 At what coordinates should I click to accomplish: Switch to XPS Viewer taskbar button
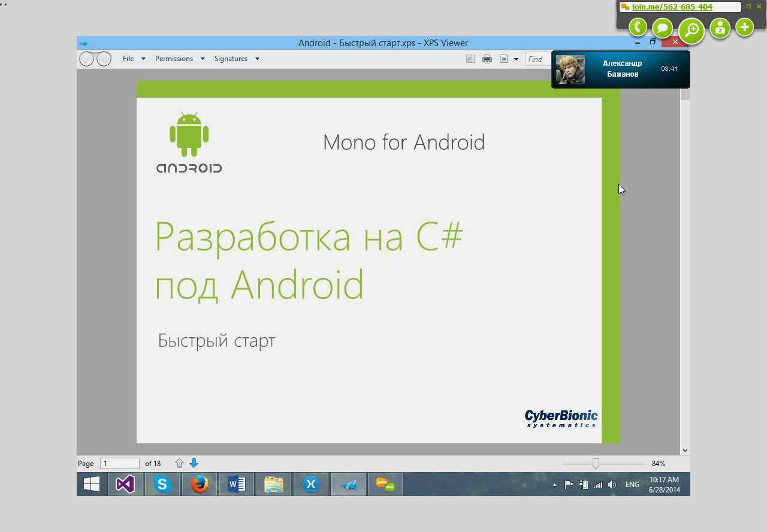pyautogui.click(x=348, y=484)
